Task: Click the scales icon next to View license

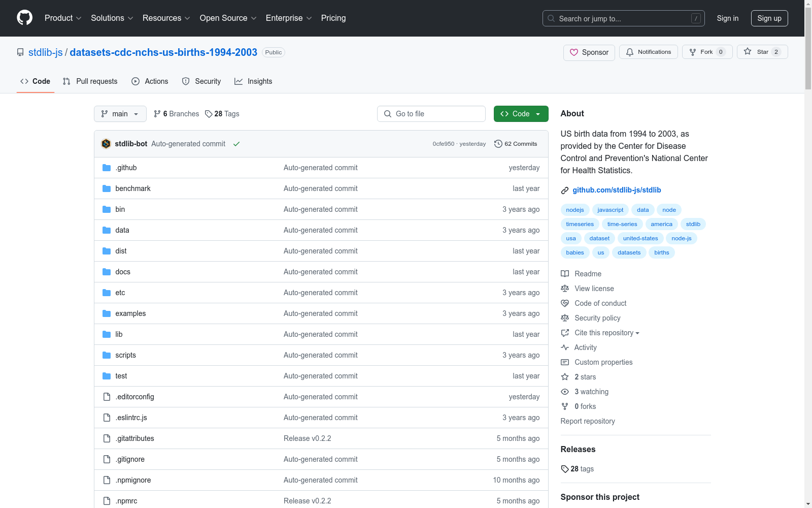Action: click(x=565, y=289)
